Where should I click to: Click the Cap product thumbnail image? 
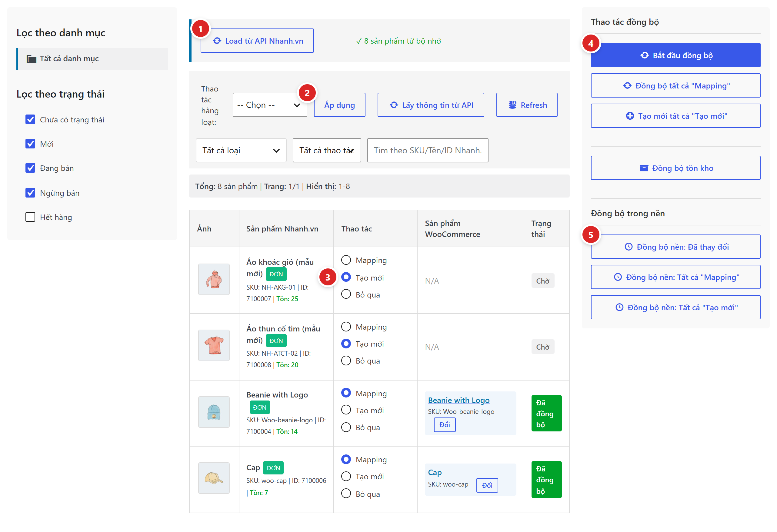[x=214, y=478]
